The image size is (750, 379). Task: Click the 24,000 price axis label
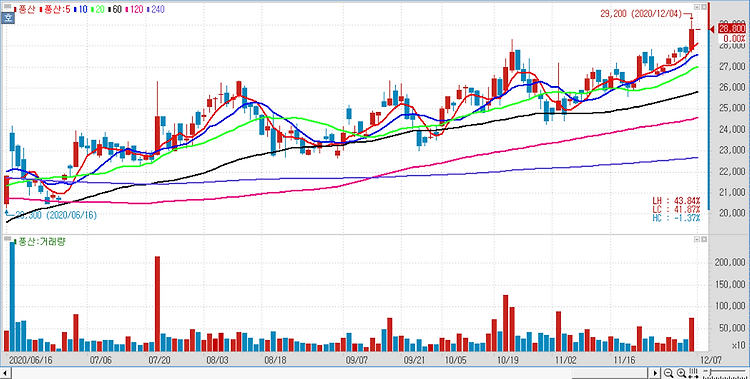point(732,130)
